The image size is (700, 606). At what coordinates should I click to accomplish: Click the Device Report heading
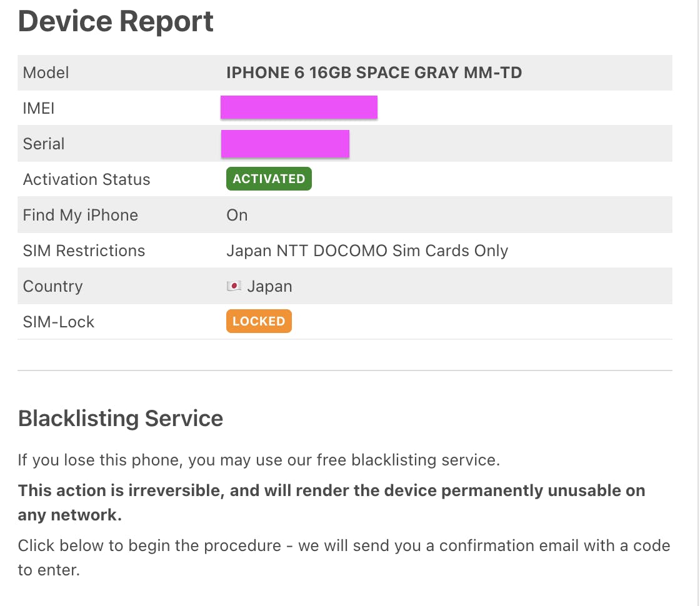coord(116,21)
